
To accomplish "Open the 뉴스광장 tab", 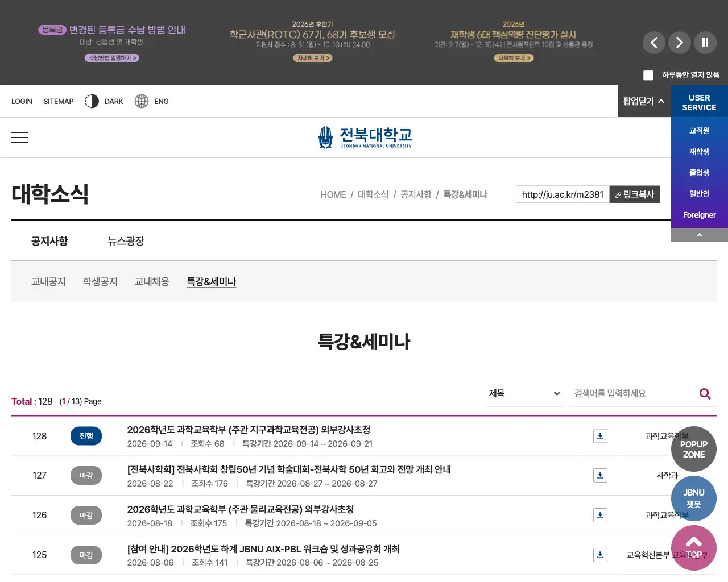I will (x=126, y=241).
